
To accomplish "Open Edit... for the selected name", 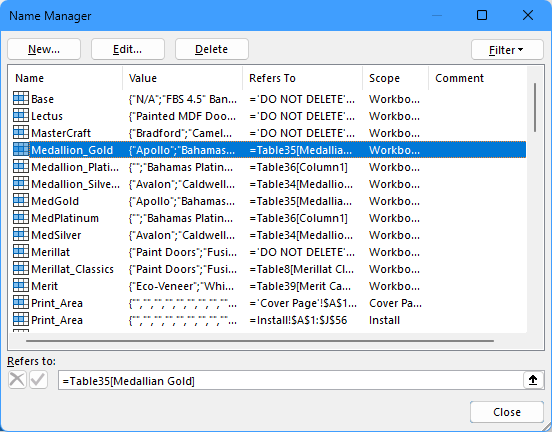I will coord(127,49).
